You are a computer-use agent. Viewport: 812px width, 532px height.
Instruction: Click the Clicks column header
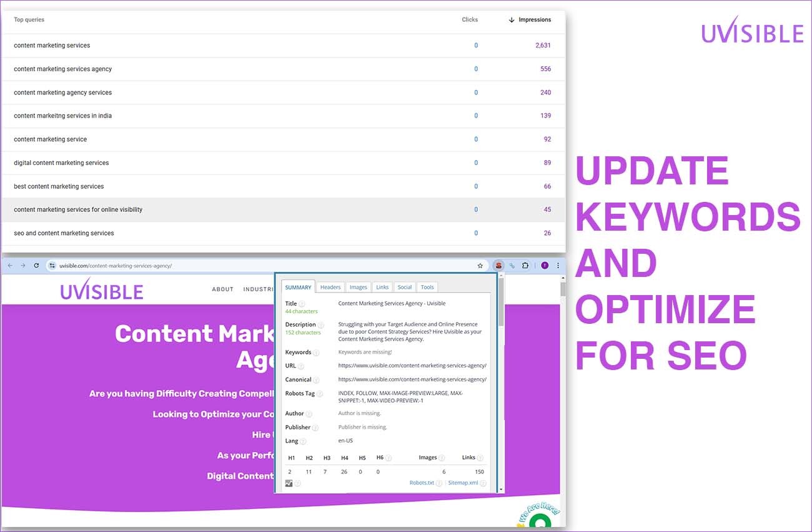point(470,20)
